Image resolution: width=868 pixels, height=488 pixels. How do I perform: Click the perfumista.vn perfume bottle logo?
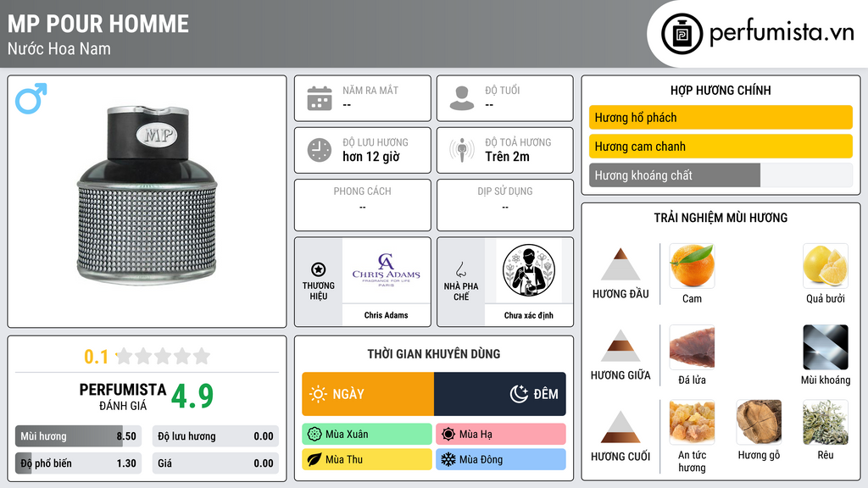[682, 34]
